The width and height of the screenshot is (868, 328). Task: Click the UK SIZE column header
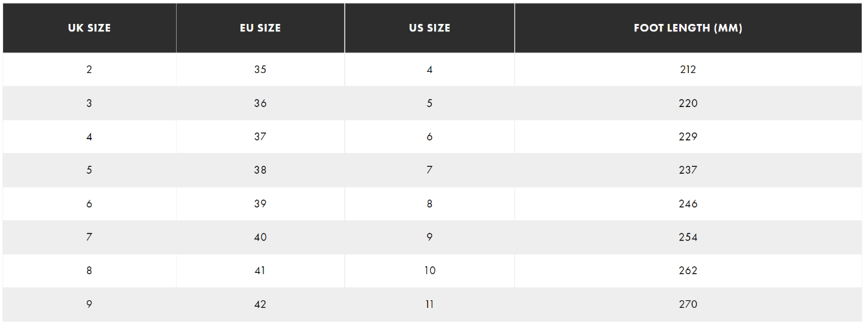tap(89, 28)
